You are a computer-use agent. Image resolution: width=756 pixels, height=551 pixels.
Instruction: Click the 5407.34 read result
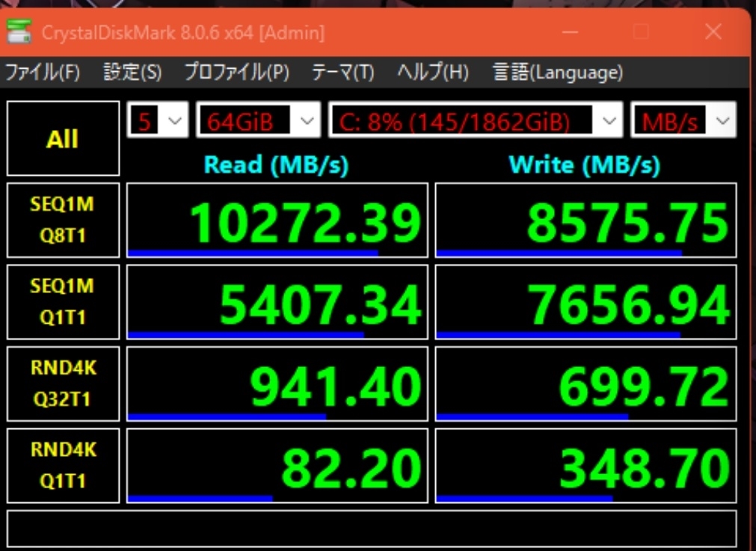point(277,302)
